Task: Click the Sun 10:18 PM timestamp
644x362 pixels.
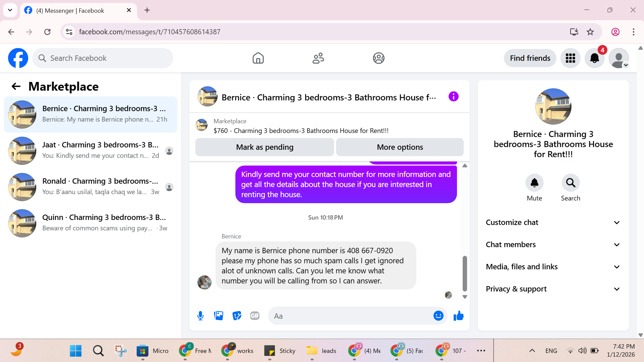Action: coord(325,217)
